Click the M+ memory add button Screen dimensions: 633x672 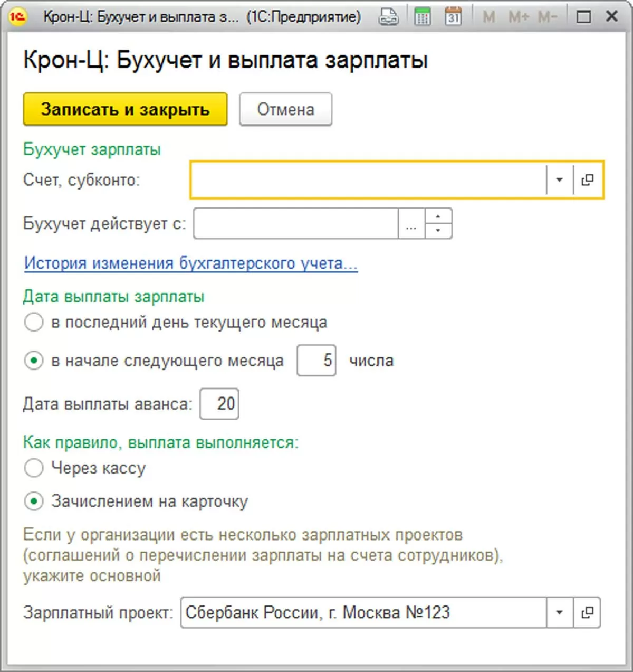[x=518, y=17]
